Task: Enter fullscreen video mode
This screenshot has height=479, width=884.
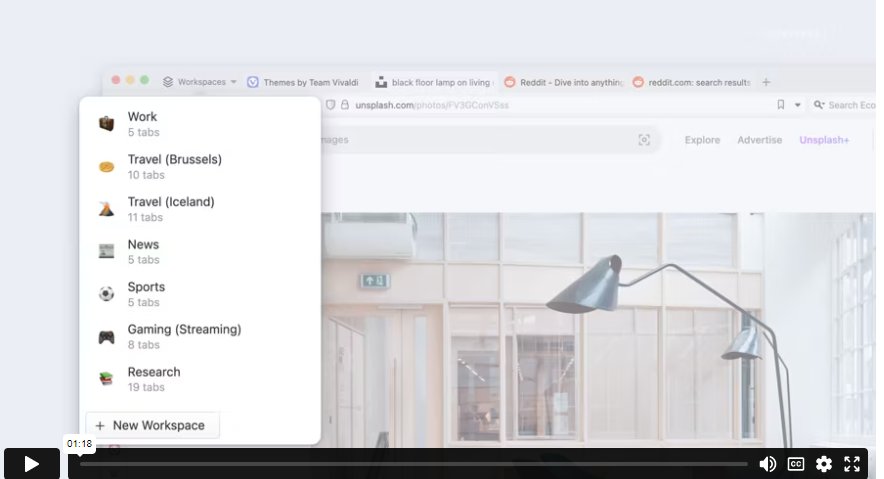Action: coord(852,464)
